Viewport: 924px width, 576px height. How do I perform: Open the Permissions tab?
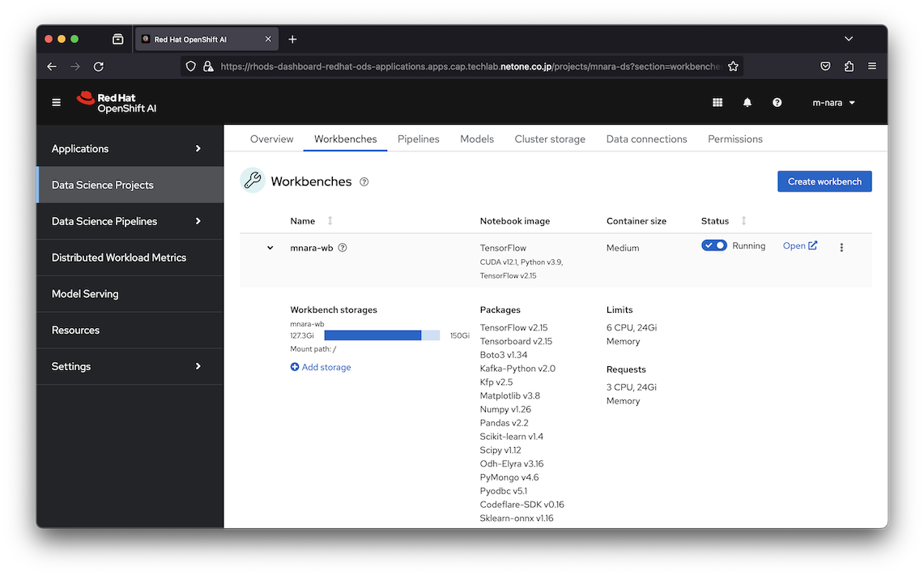735,139
